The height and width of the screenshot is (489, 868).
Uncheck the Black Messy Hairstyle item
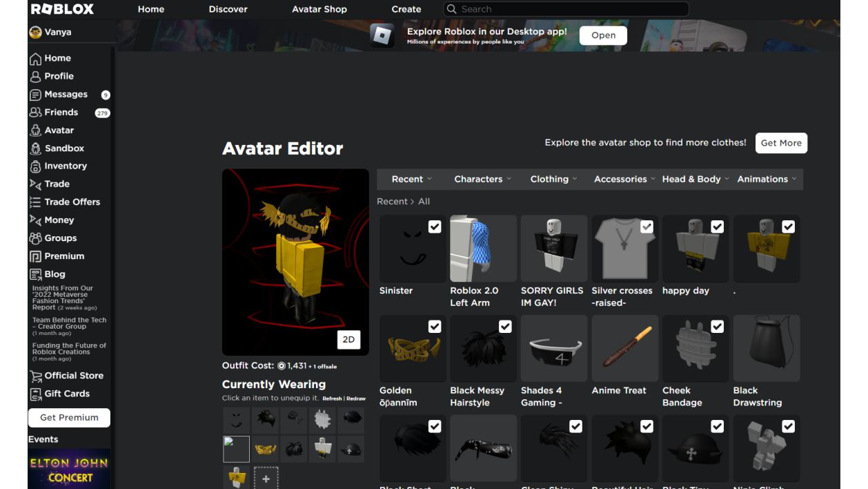coord(505,327)
